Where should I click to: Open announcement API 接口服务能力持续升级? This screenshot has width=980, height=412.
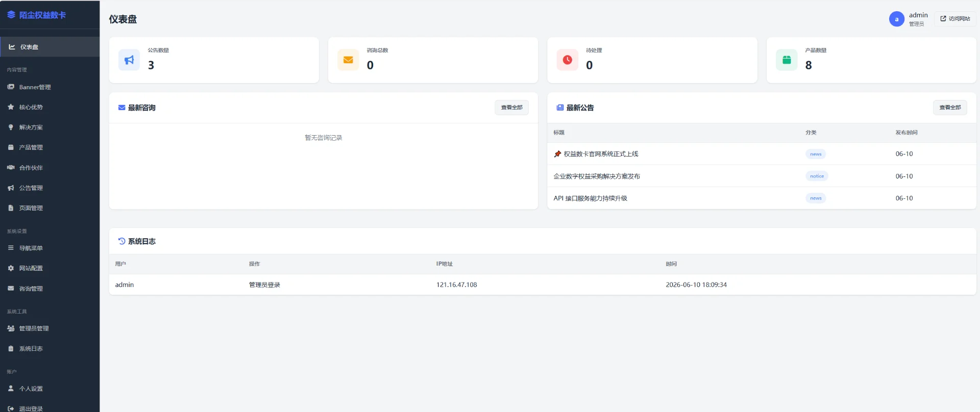click(x=590, y=198)
